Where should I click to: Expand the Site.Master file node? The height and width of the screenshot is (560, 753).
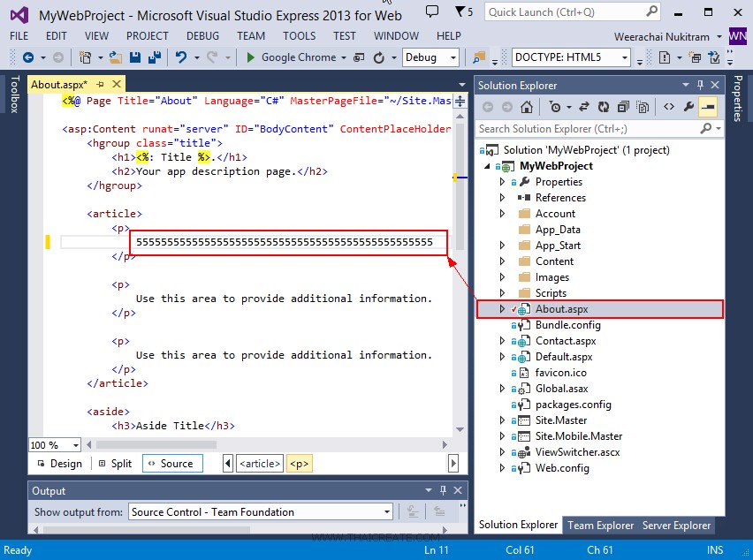(502, 420)
